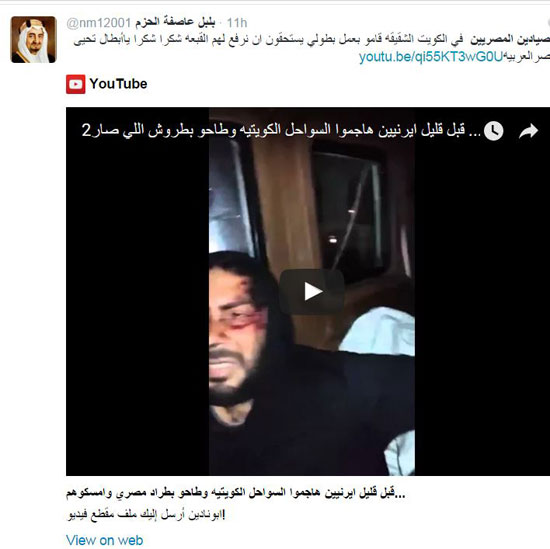Click the display name بلبل عاصفة الحزم
This screenshot has height=549, width=550.
[175, 23]
